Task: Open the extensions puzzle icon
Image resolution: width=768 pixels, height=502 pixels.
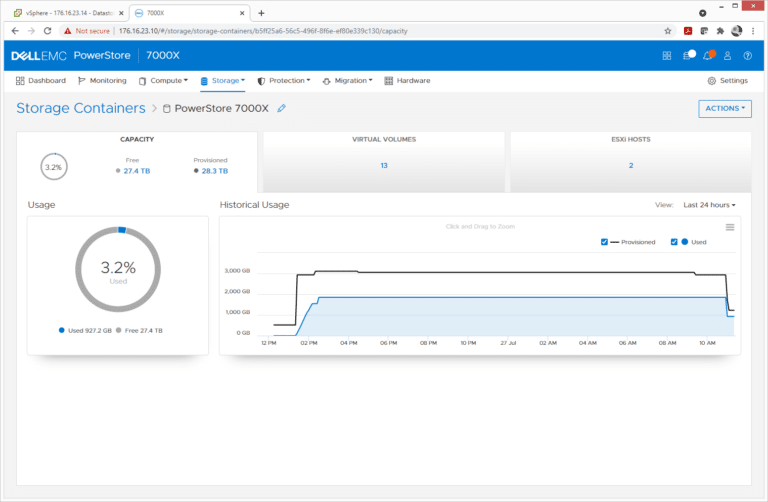Action: click(720, 31)
